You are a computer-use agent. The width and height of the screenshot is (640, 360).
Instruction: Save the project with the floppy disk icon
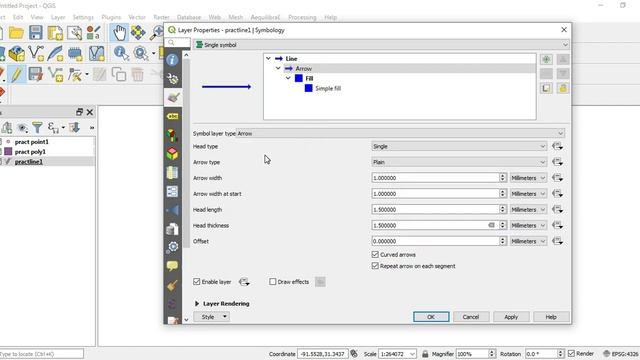point(36,33)
